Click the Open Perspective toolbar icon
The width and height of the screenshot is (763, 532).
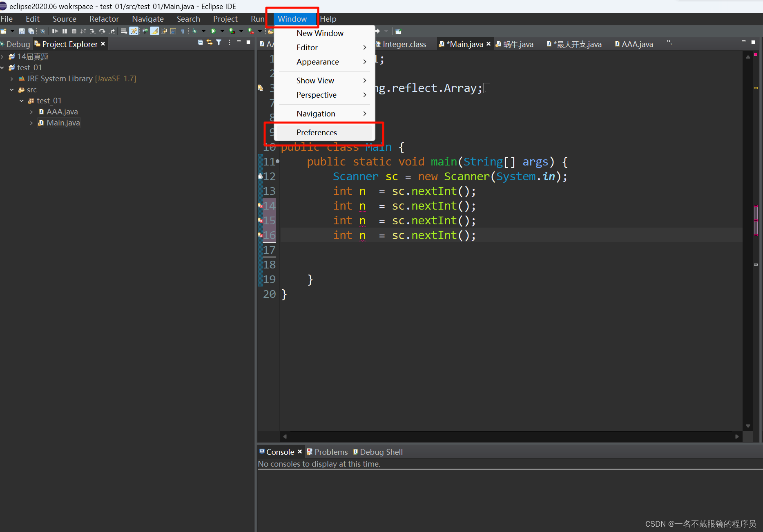[398, 31]
